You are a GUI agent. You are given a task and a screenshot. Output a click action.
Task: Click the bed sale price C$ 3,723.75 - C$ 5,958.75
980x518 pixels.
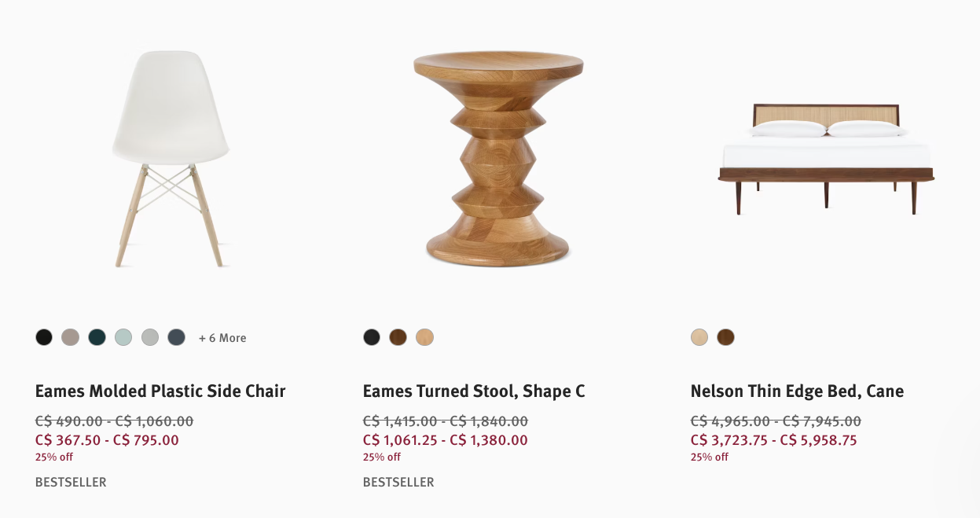tap(773, 440)
